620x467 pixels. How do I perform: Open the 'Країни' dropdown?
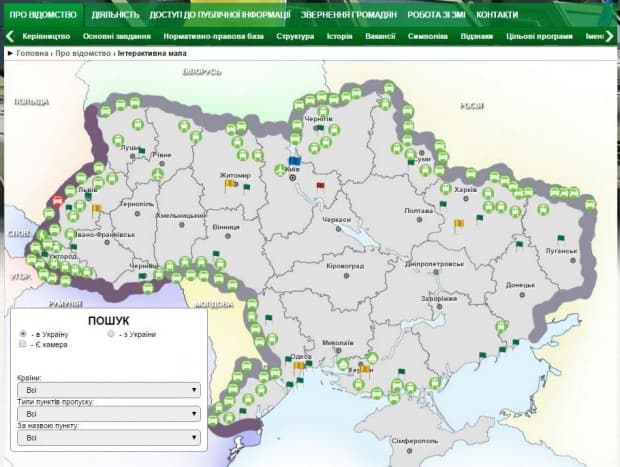click(x=110, y=390)
